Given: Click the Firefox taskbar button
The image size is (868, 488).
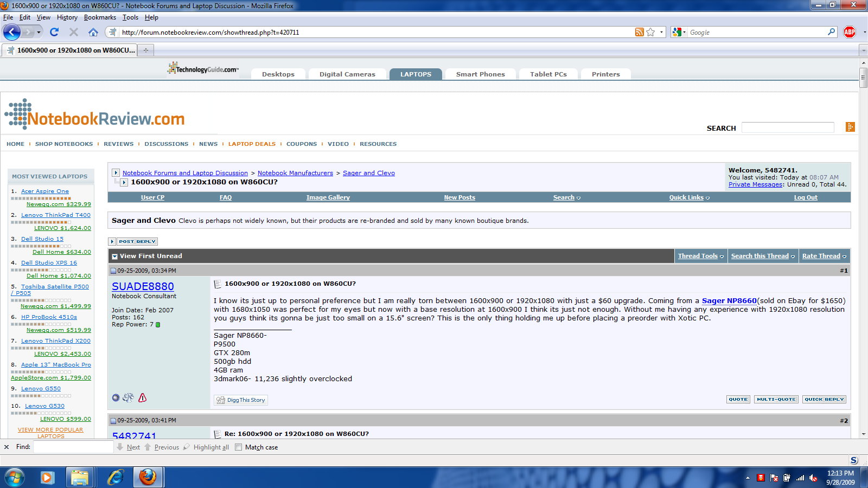Looking at the screenshot, I should (x=148, y=478).
